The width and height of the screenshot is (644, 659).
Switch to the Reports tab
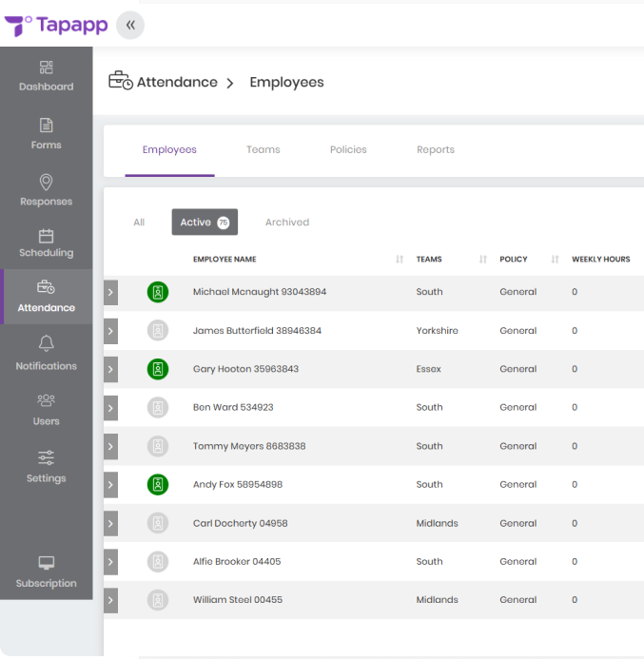click(436, 149)
